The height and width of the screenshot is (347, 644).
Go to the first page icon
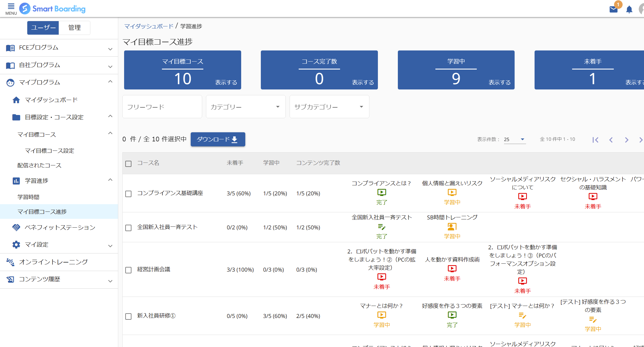point(595,140)
